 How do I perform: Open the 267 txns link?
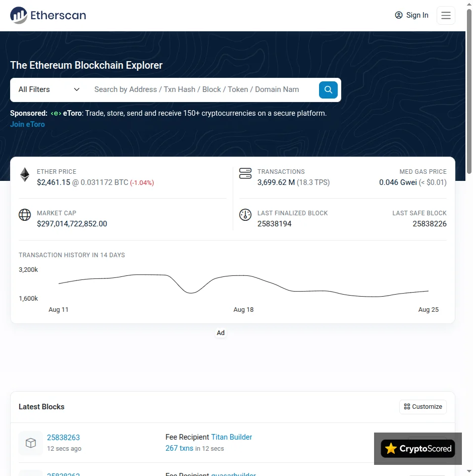179,448
